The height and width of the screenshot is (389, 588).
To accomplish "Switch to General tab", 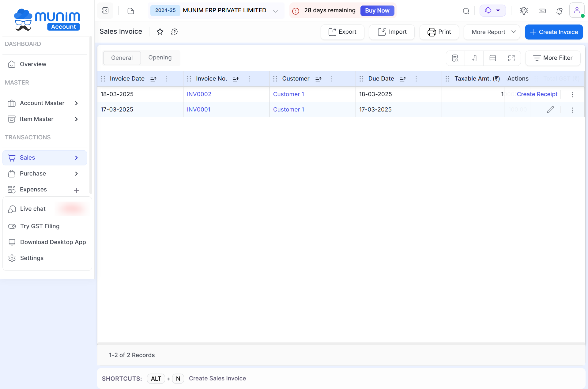I will coord(122,58).
